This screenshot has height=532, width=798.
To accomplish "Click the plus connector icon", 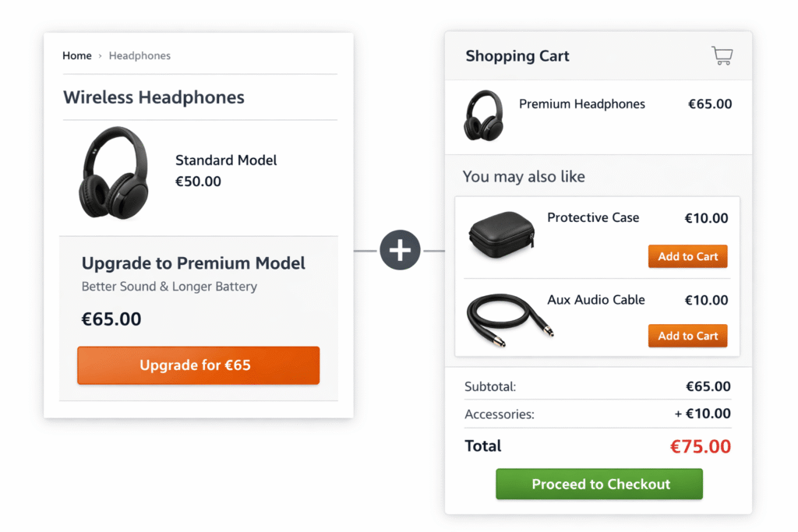I will pos(400,250).
